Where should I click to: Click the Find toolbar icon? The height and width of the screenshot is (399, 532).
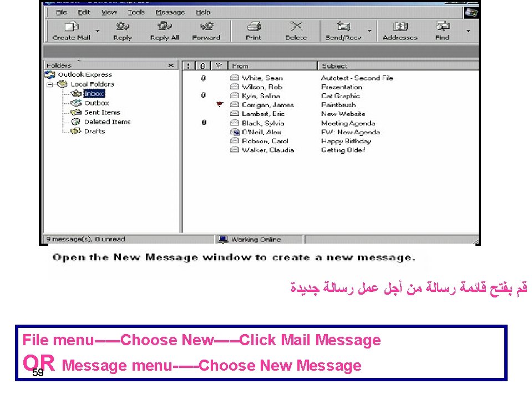pyautogui.click(x=443, y=26)
